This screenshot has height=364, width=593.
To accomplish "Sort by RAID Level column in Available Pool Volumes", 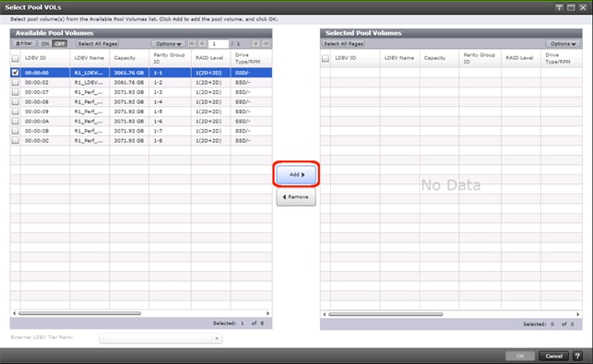I will point(210,58).
